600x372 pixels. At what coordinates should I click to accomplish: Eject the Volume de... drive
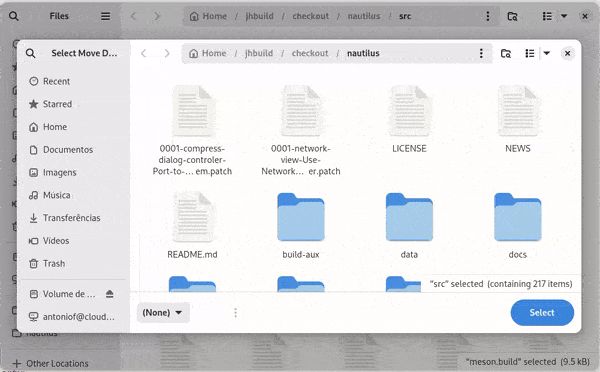coord(110,294)
